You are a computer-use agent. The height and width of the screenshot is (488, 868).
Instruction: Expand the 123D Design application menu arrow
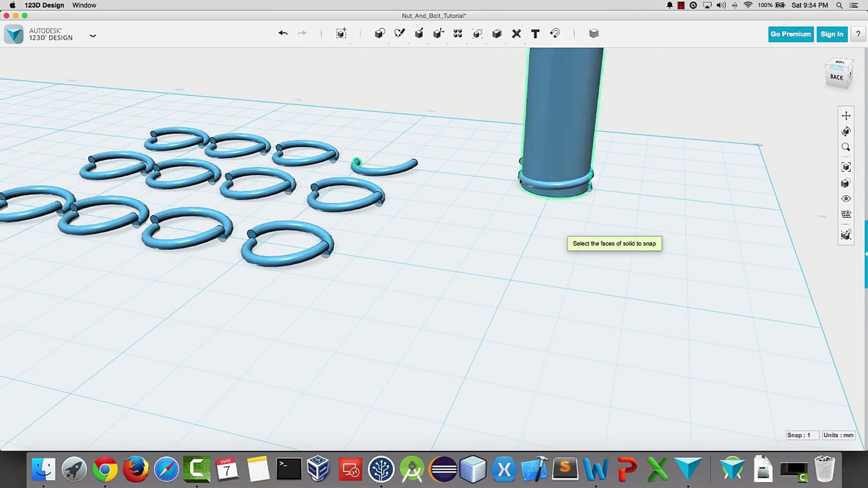point(93,36)
